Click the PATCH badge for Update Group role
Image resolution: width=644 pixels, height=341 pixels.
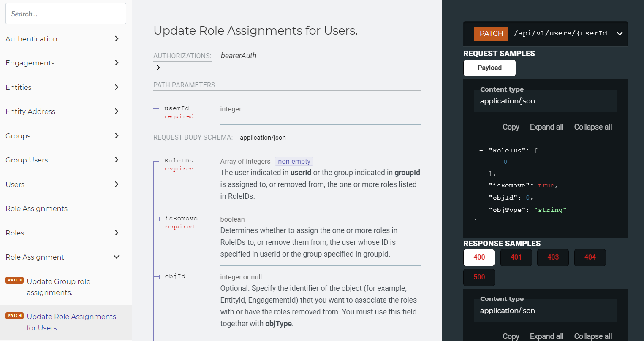click(14, 280)
